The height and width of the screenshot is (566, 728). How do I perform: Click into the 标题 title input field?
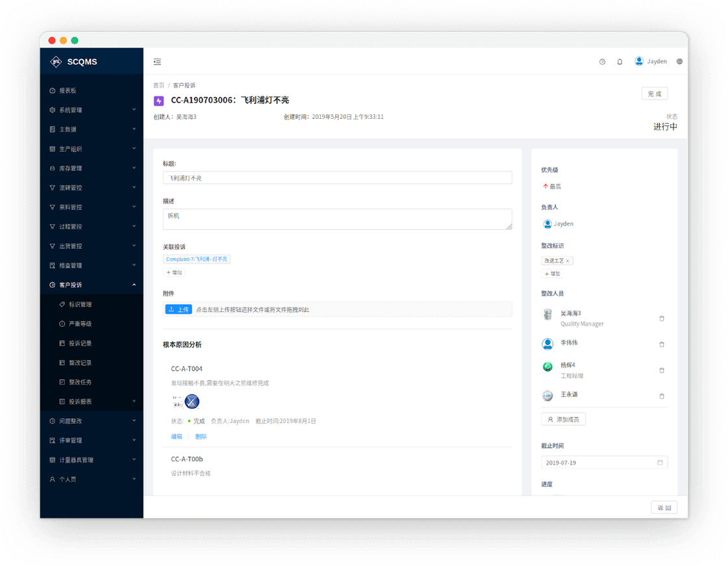[337, 178]
